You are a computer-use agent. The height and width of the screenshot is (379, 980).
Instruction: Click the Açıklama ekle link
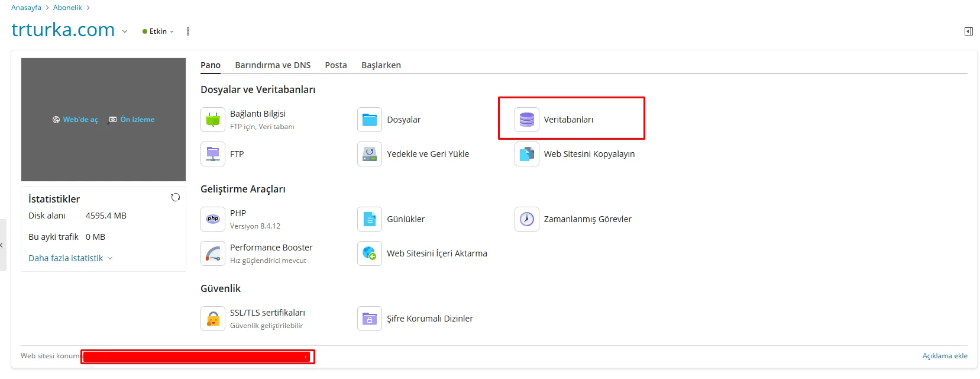pyautogui.click(x=945, y=356)
